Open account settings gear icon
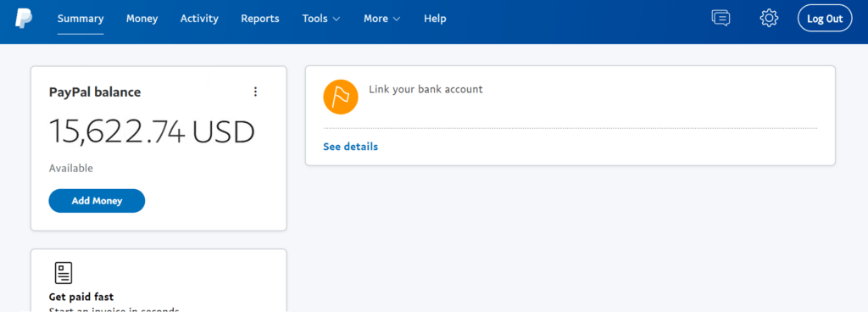The width and height of the screenshot is (868, 312). 769,19
